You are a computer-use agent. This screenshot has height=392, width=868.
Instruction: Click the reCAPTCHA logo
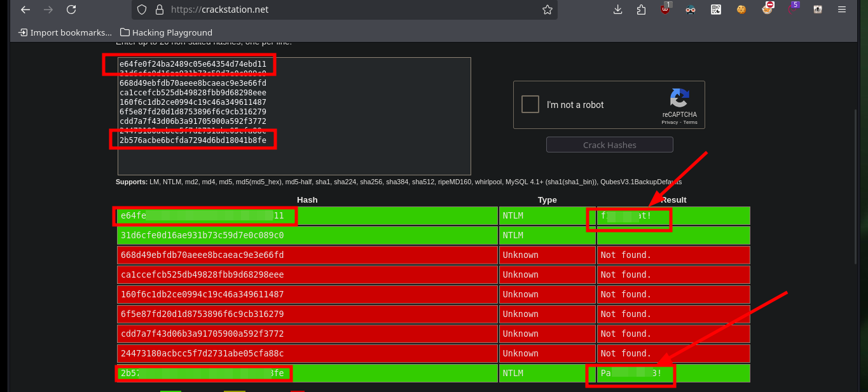pos(679,98)
